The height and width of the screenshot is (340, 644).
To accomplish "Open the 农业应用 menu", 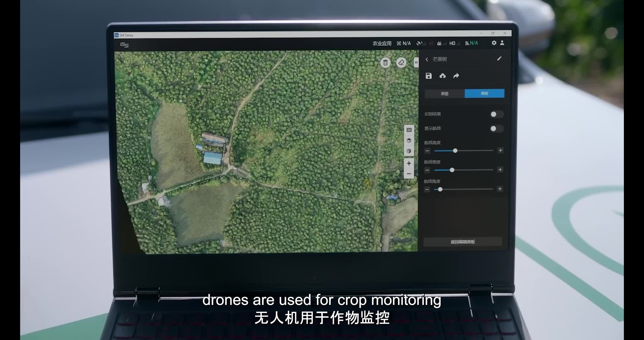I will coord(382,43).
